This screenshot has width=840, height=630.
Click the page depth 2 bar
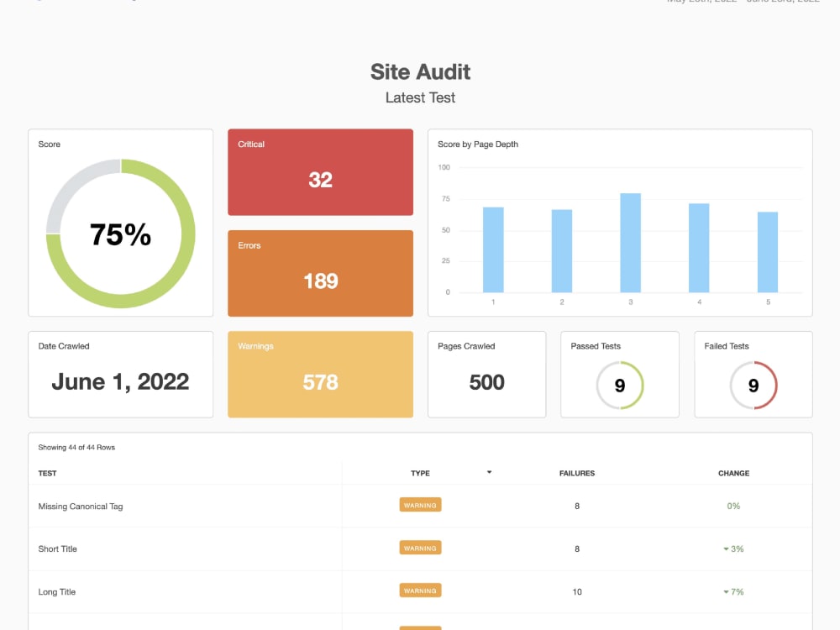pyautogui.click(x=562, y=250)
